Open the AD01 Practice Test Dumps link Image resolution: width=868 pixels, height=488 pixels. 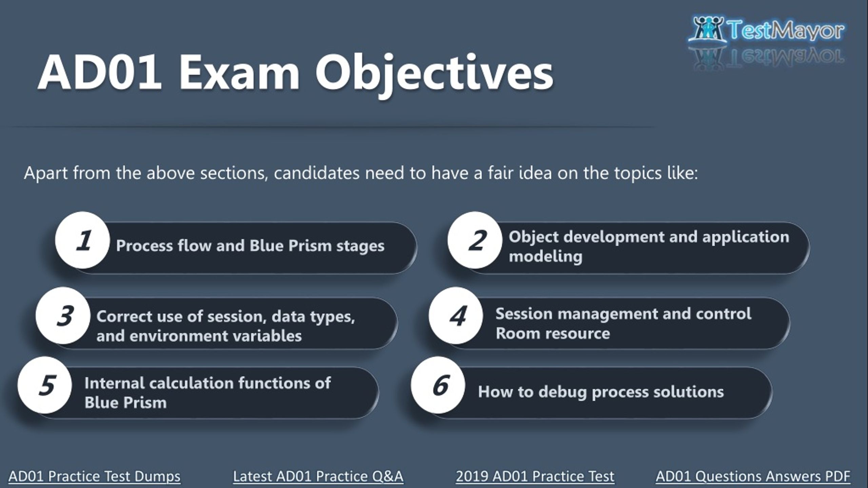(95, 476)
